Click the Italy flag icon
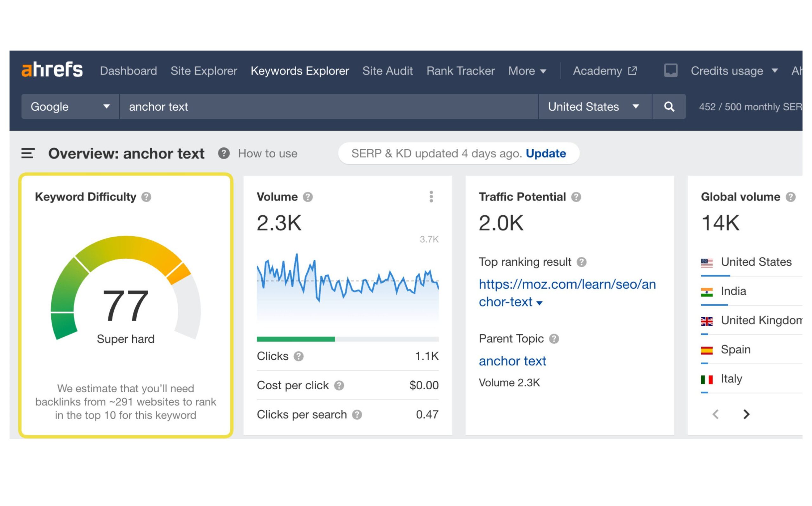The height and width of the screenshot is (506, 812). coord(707,379)
